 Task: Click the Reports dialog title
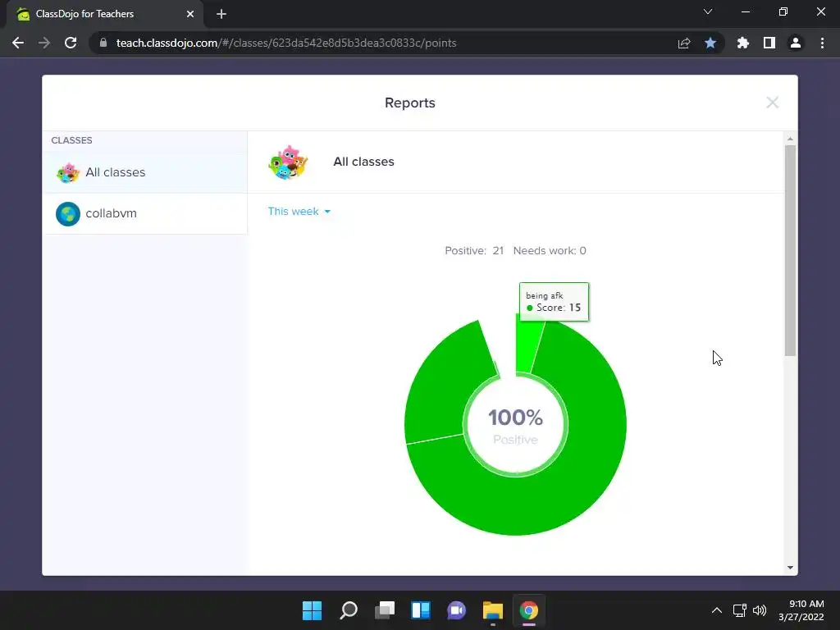pos(410,103)
